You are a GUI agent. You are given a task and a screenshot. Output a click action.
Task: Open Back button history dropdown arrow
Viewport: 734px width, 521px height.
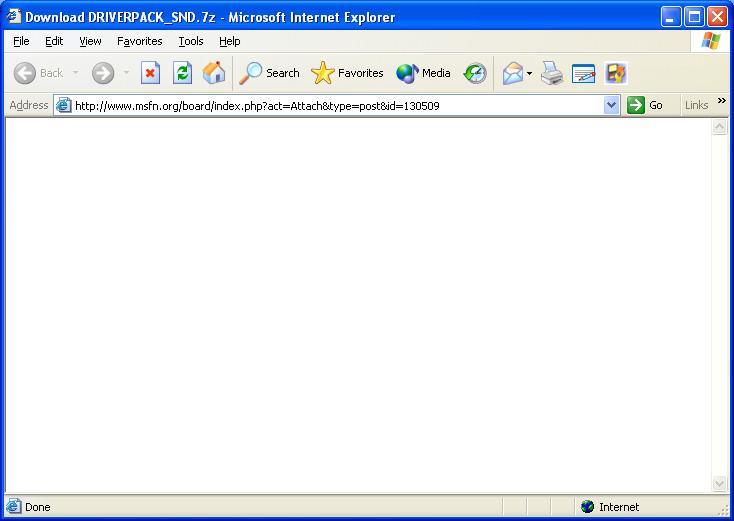(x=75, y=73)
